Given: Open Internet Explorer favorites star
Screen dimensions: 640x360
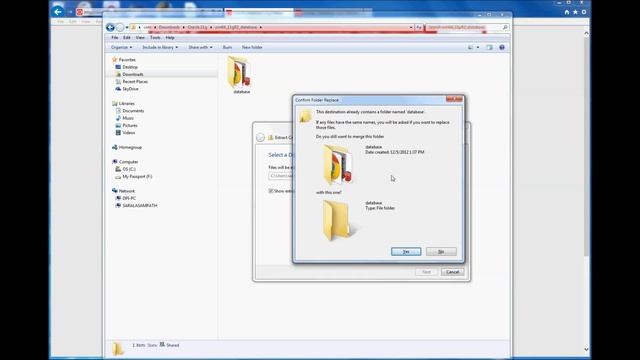Looking at the screenshot, I should (x=576, y=12).
